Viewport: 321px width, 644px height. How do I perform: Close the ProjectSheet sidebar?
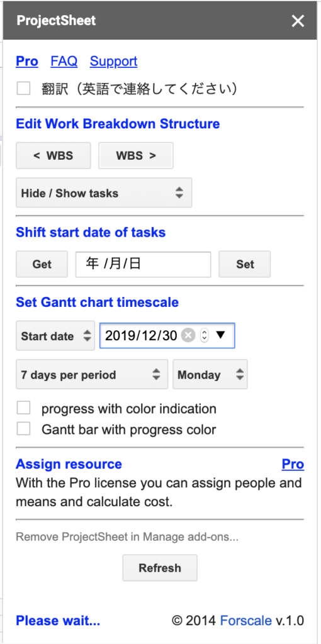click(x=298, y=21)
